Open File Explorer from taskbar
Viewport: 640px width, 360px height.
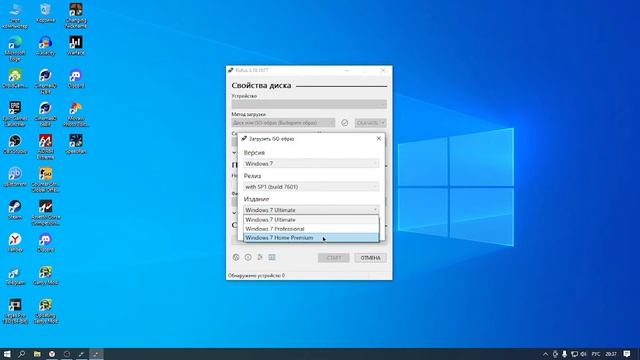[x=37, y=354]
